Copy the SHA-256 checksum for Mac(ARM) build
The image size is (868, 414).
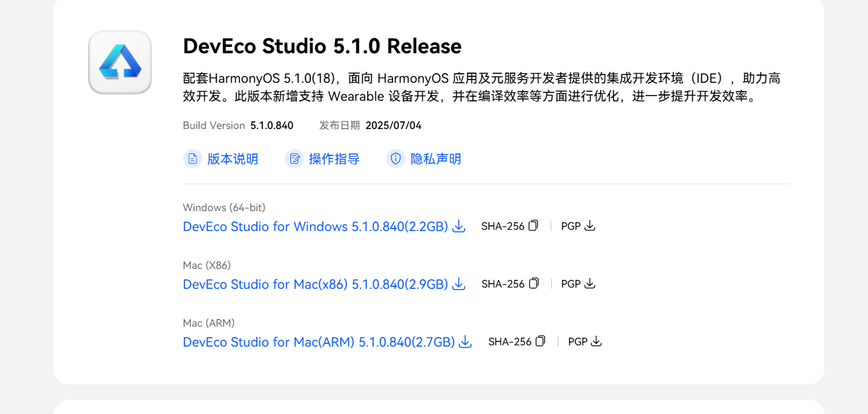coord(540,341)
